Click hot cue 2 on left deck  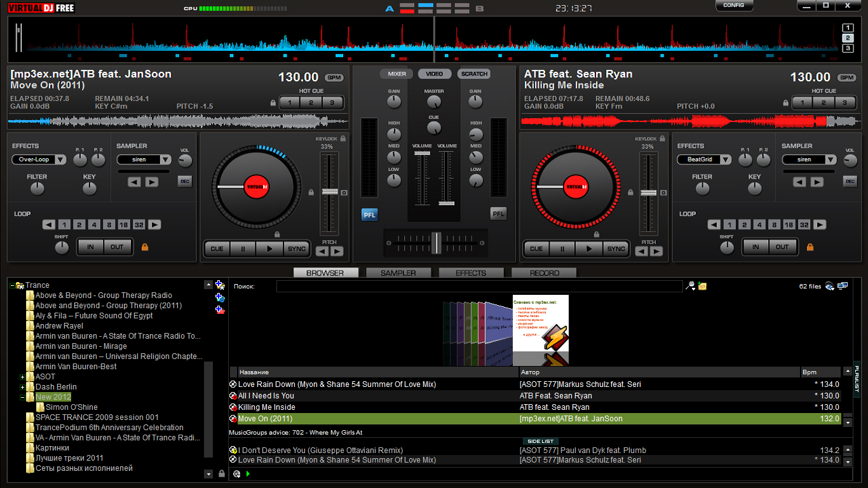click(x=311, y=102)
